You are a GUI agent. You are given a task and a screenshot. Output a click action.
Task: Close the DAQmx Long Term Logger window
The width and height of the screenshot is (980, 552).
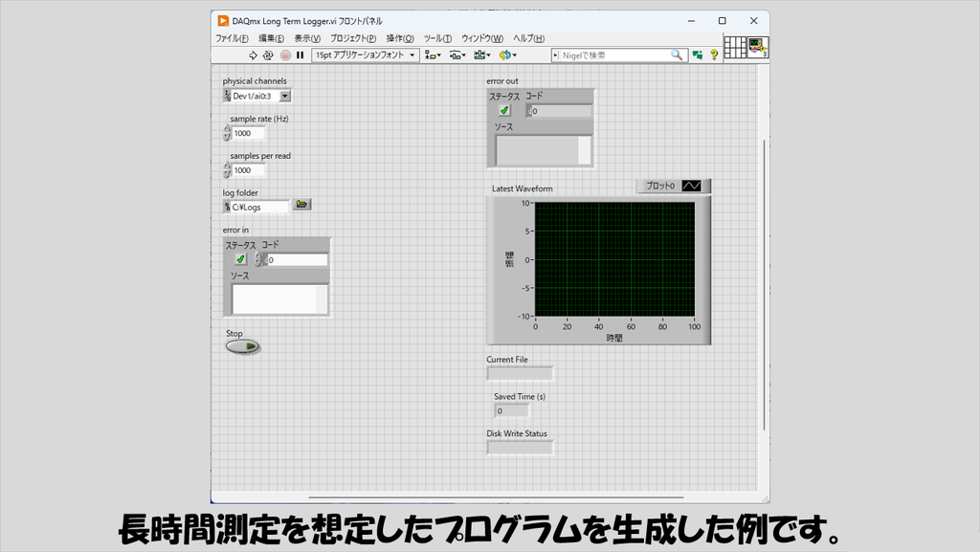coord(754,21)
